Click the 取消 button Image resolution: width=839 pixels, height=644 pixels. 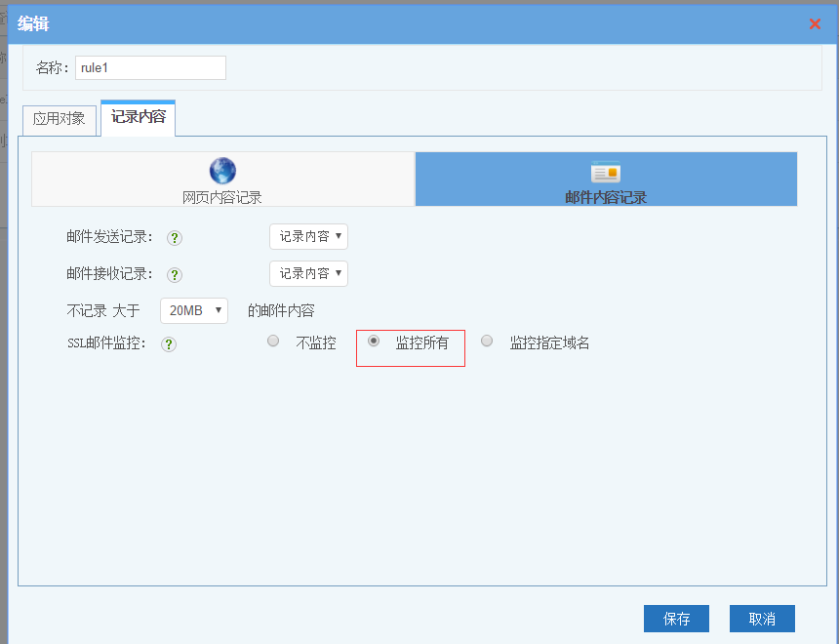(x=762, y=619)
